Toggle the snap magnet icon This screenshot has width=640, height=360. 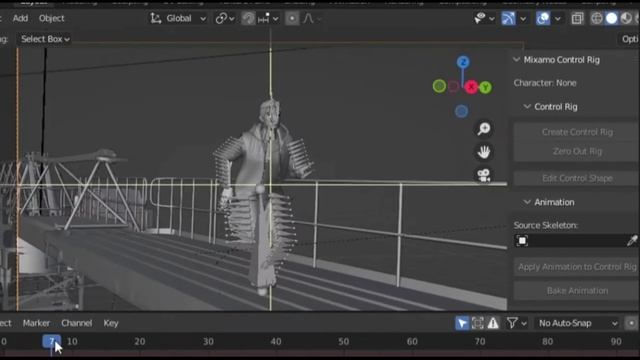248,18
